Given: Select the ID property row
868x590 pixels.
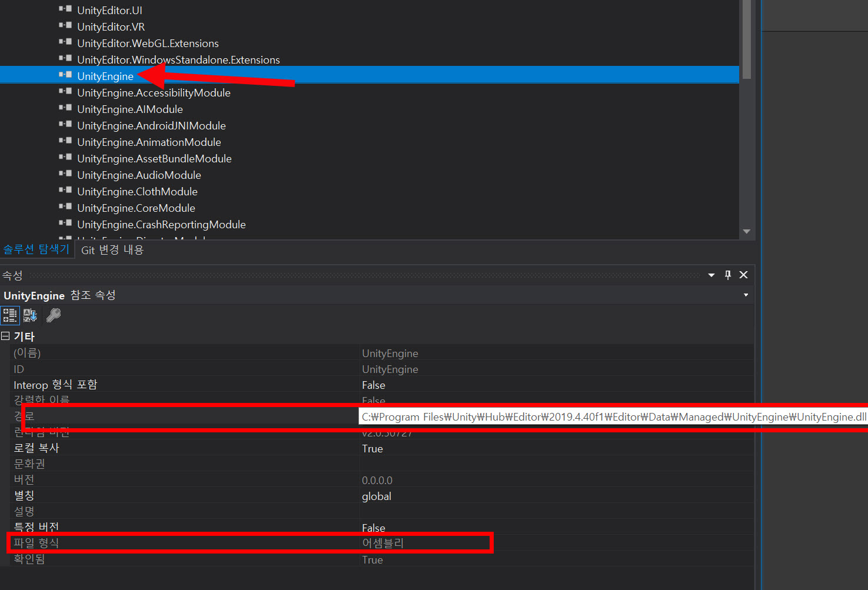Looking at the screenshot, I should [x=383, y=369].
